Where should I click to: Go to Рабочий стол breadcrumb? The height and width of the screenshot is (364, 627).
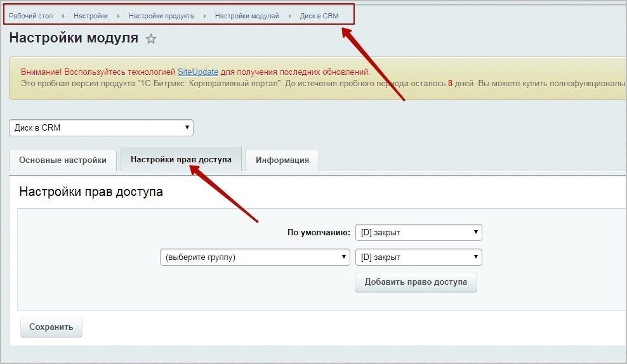[31, 16]
